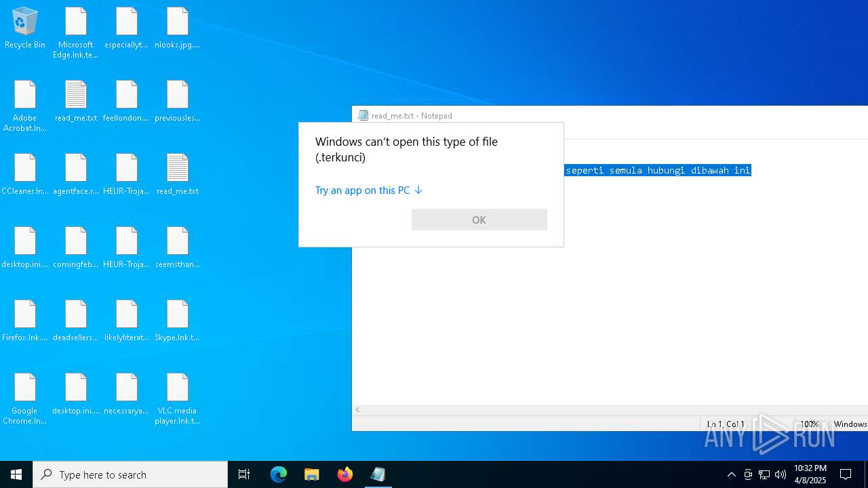This screenshot has width=868, height=488.
Task: Click 'Ln 1, Col 1' in Notepad status bar
Action: (x=726, y=424)
